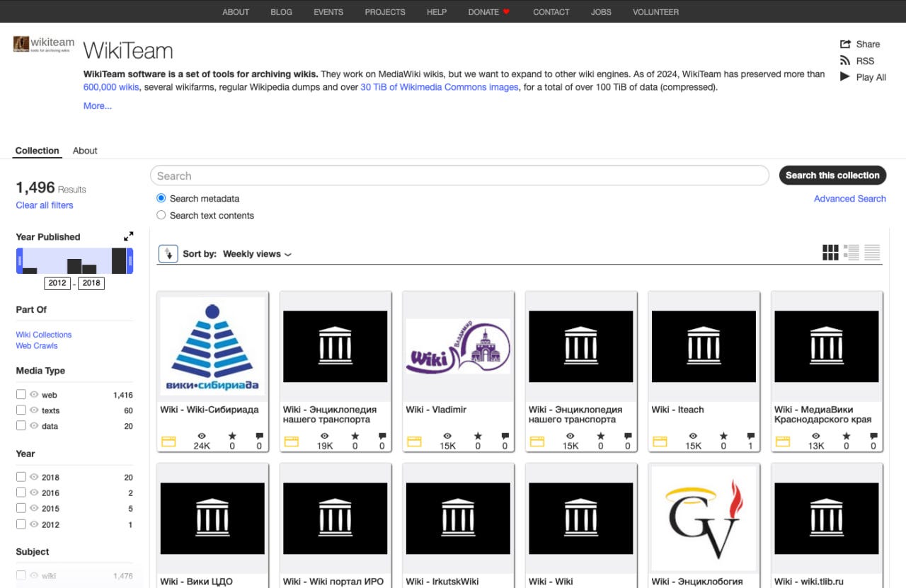
Task: Open the RSS feed icon
Action: click(x=845, y=61)
